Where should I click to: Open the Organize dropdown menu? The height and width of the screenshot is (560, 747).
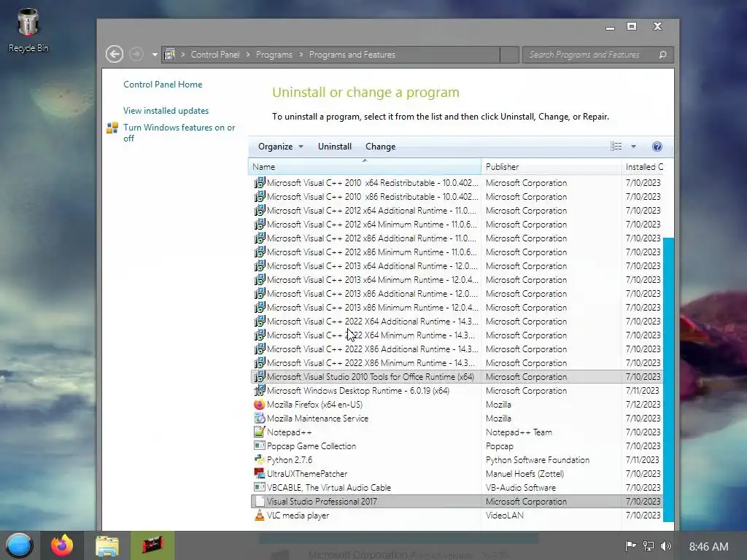tap(281, 147)
